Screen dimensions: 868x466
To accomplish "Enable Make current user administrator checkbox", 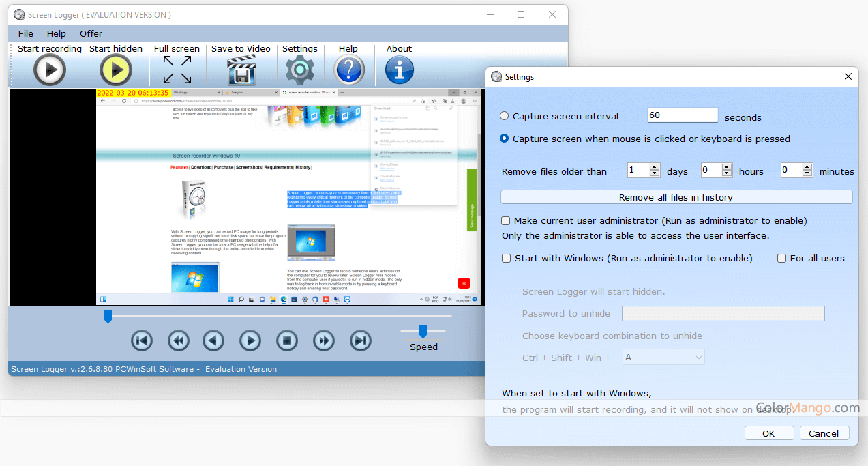I will point(505,220).
